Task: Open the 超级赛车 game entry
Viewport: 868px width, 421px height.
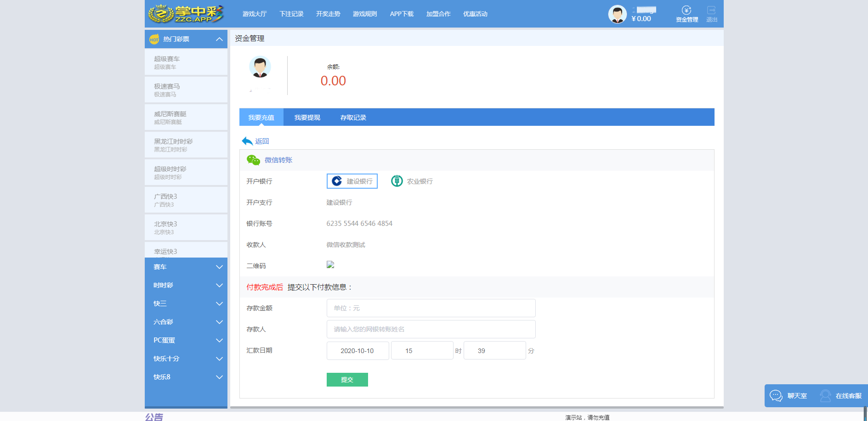Action: (186, 62)
